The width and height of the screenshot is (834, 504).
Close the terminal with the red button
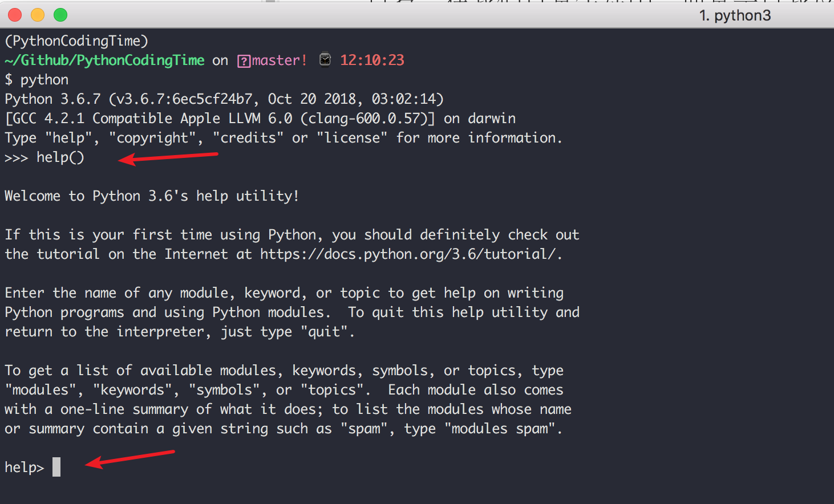[15, 15]
